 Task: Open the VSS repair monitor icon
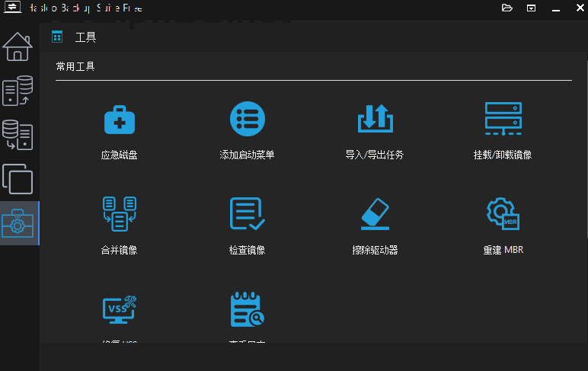click(x=119, y=309)
